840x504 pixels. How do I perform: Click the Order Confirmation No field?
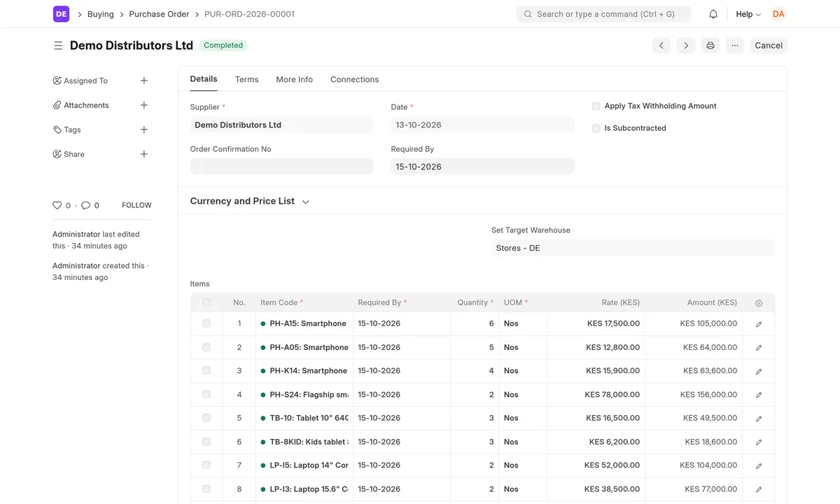pos(282,167)
